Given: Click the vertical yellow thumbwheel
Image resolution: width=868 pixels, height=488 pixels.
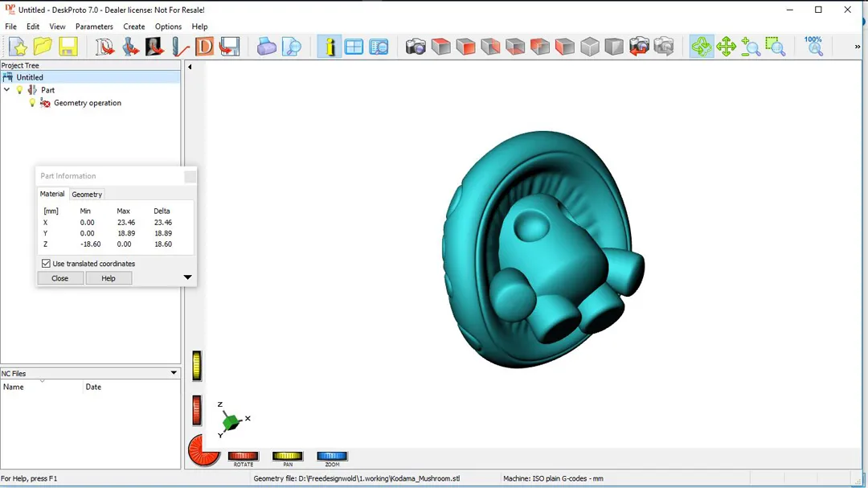Looking at the screenshot, I should (197, 366).
